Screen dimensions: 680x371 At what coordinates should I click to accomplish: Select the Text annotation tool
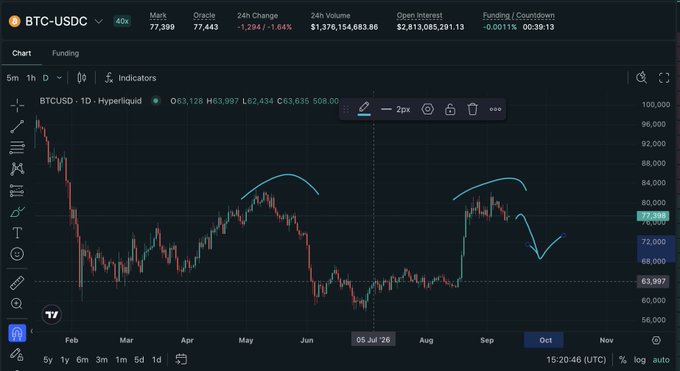point(17,233)
